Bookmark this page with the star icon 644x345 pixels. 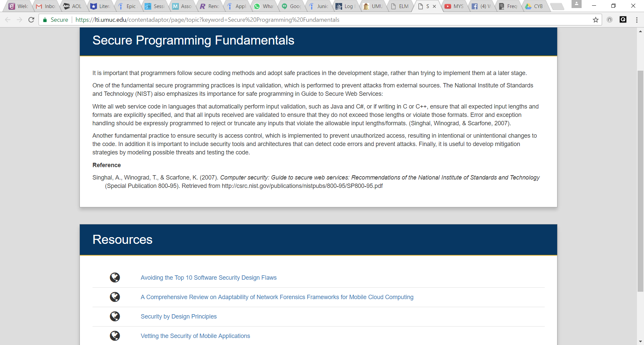coord(595,20)
